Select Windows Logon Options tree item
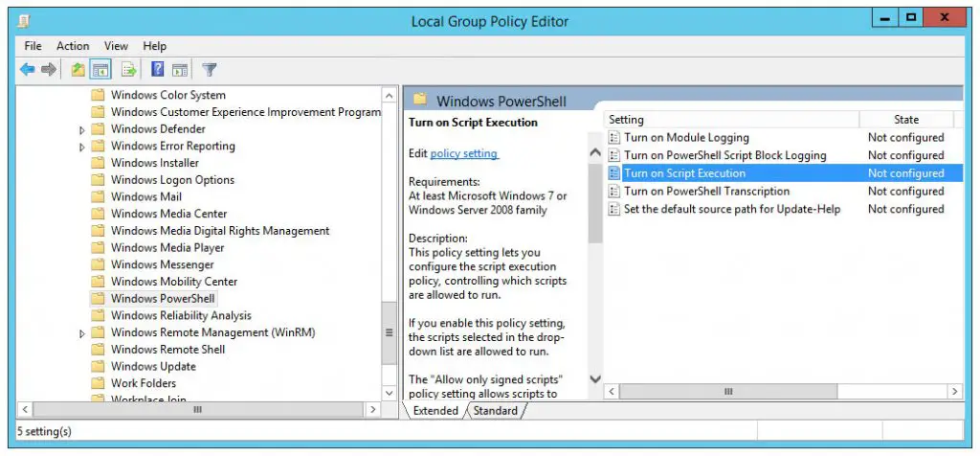Viewport: 980px width, 456px height. (x=172, y=179)
